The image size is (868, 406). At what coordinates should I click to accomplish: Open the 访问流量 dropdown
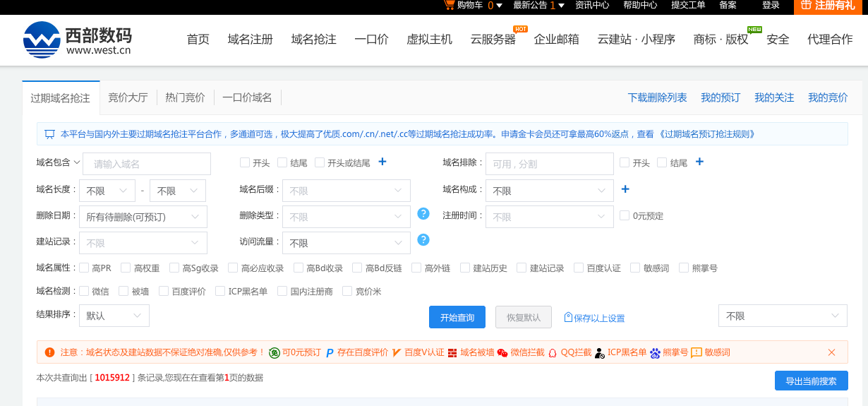click(346, 243)
